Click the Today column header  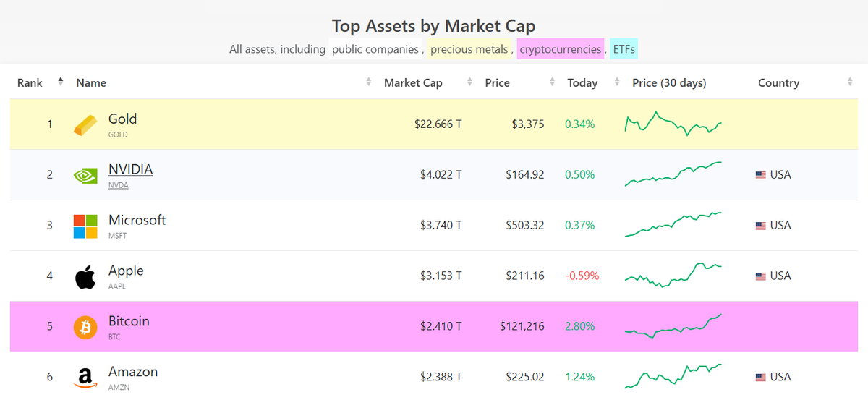click(x=582, y=83)
